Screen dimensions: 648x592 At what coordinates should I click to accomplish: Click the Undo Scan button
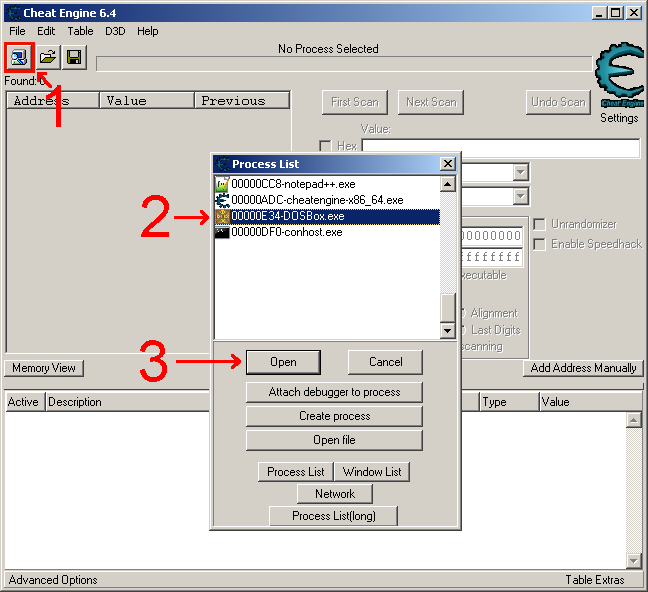coord(558,102)
